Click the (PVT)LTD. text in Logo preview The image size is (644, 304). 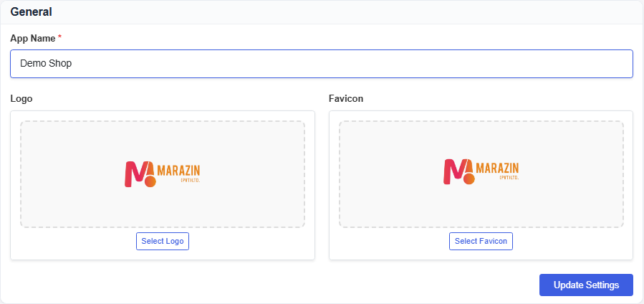tap(191, 180)
